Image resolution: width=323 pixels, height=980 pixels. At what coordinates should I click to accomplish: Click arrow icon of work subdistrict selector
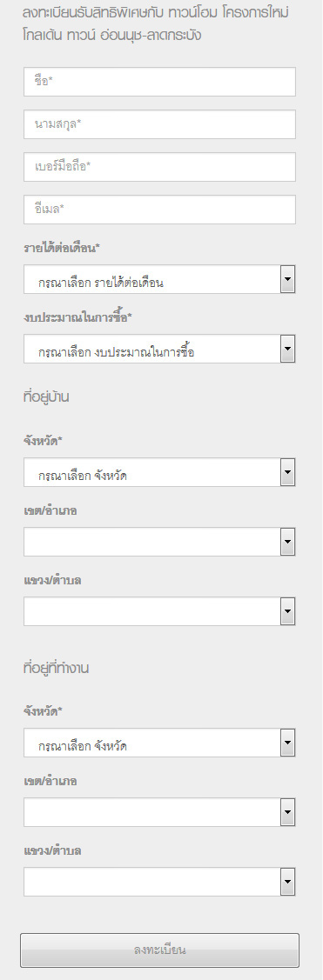pos(287,882)
